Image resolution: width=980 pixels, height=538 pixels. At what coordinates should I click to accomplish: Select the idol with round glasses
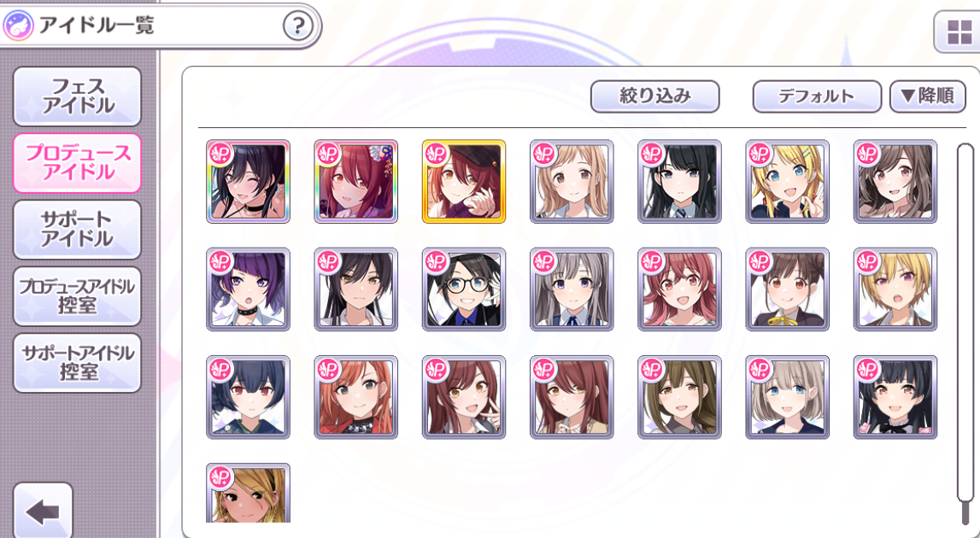pyautogui.click(x=464, y=289)
